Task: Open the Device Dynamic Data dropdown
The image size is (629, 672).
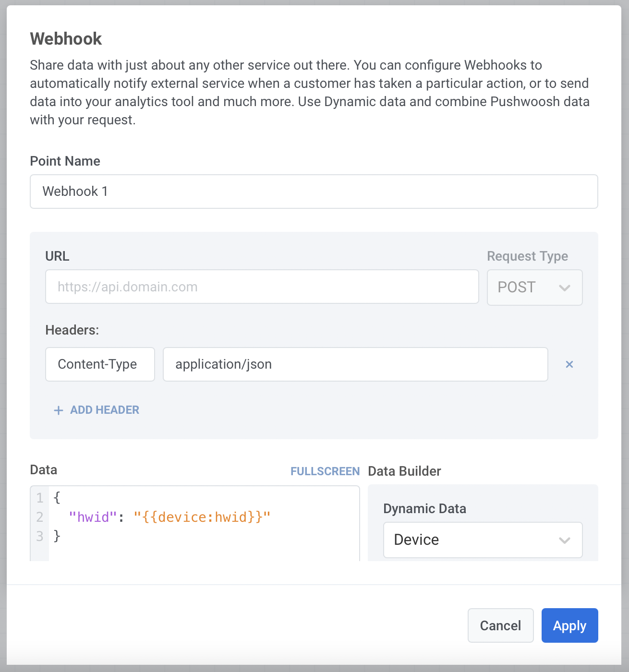Action: point(483,540)
